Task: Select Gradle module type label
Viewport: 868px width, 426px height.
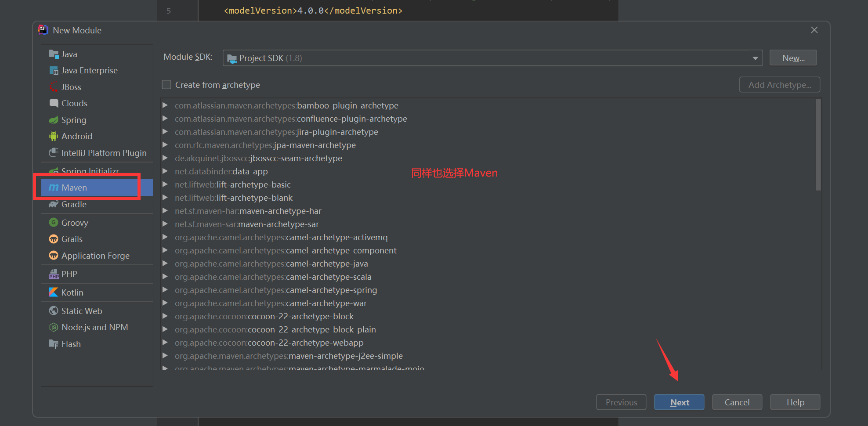Action: [x=74, y=204]
